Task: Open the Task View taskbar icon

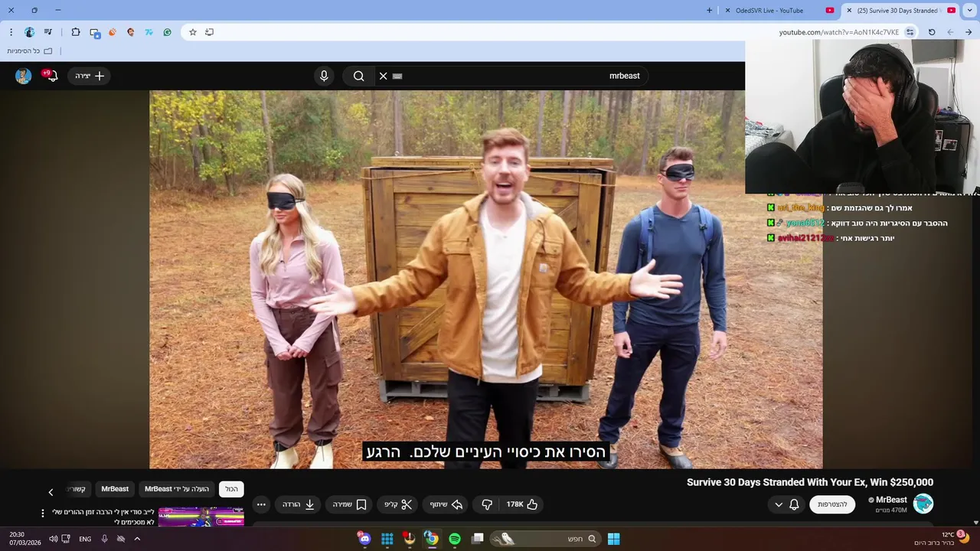Action: pyautogui.click(x=478, y=539)
